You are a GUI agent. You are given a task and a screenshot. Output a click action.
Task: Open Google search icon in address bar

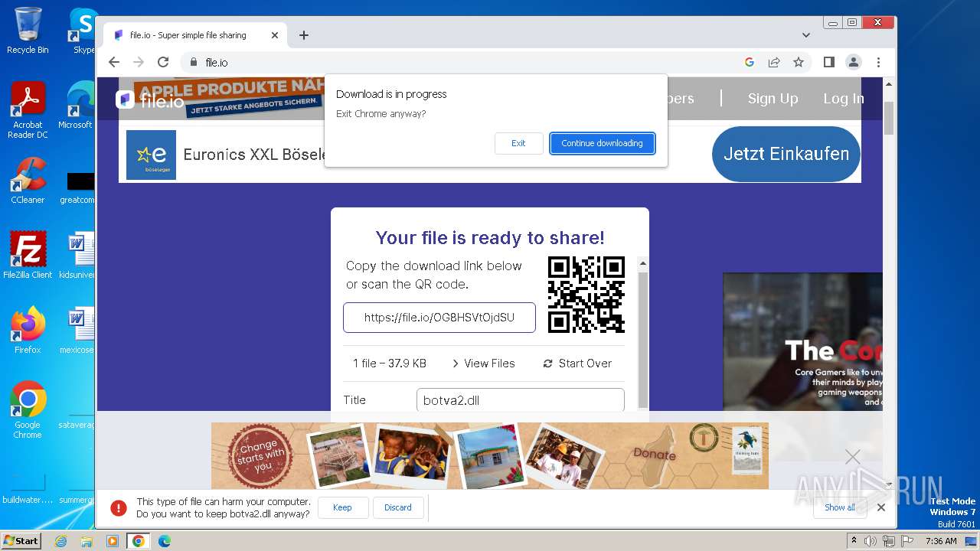750,62
